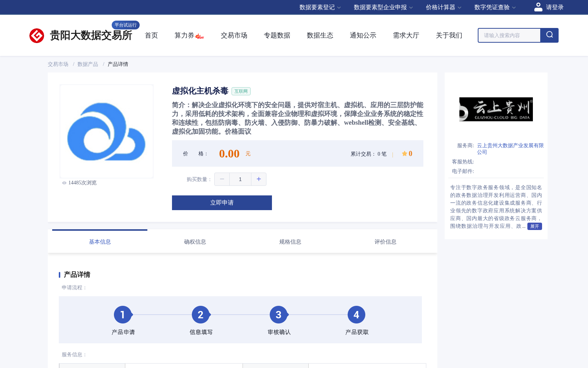This screenshot has width=588, height=368.
Task: Click the search input box
Action: [509, 35]
